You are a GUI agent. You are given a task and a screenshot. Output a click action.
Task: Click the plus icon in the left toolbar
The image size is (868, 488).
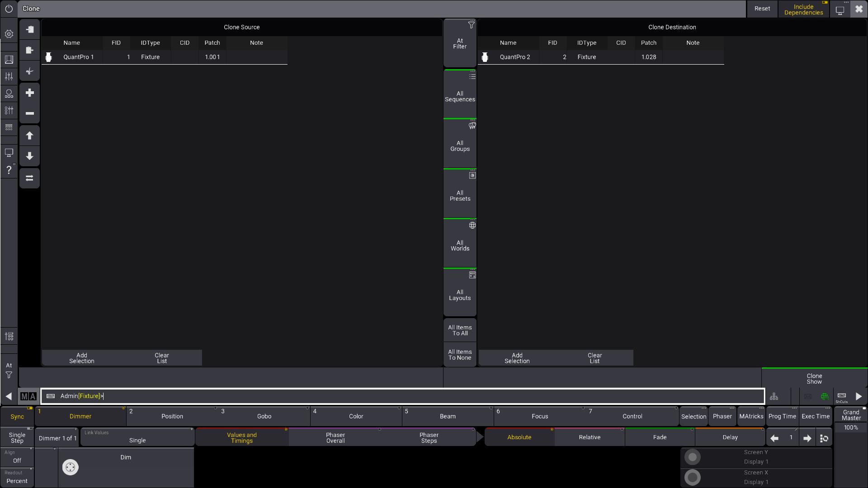tap(30, 93)
